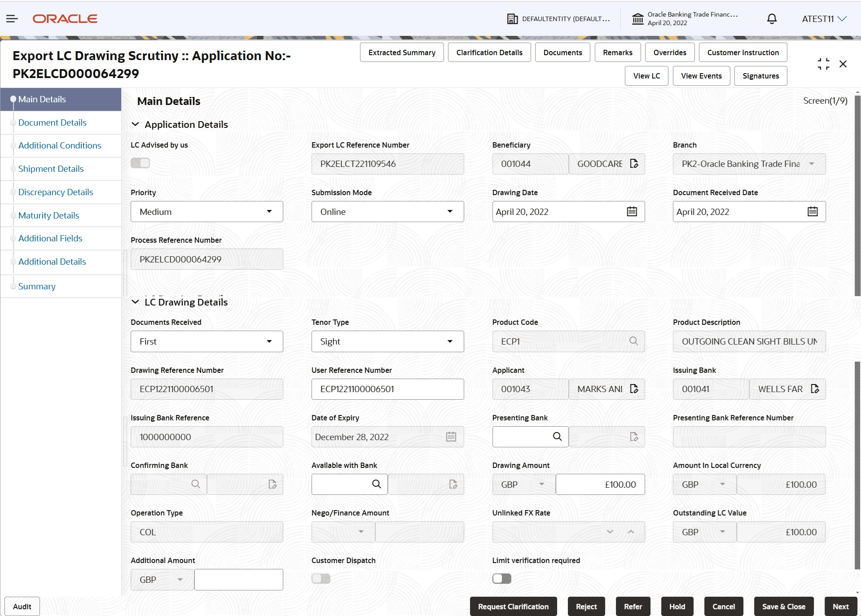Click the View Events button

click(x=701, y=75)
